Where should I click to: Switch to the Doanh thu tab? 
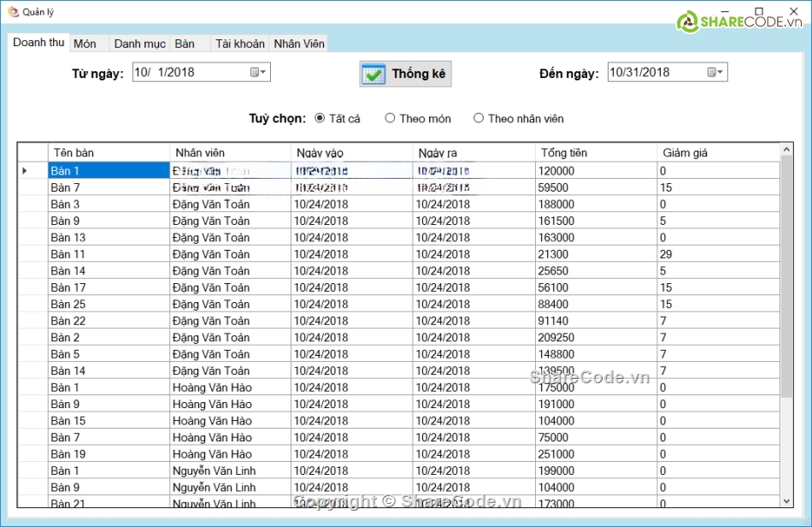(38, 43)
